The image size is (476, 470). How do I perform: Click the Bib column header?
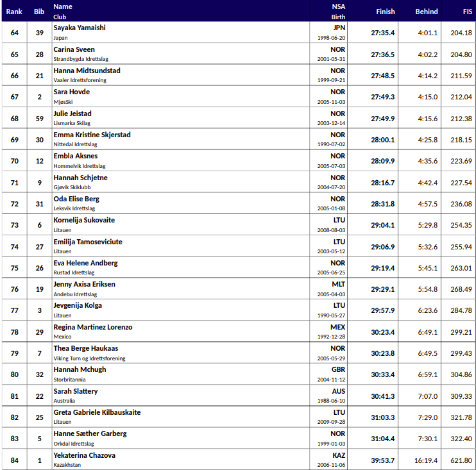point(40,12)
